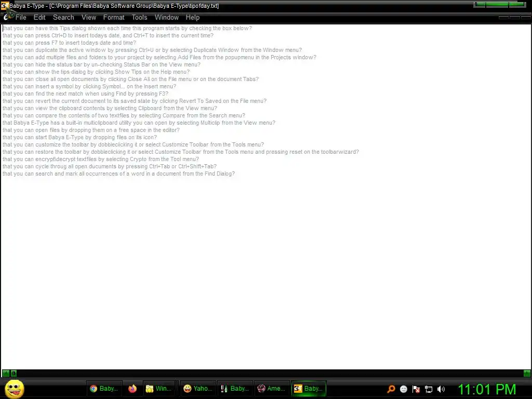
Task: Click the line about pressing F7 for date and time
Action: pos(69,43)
